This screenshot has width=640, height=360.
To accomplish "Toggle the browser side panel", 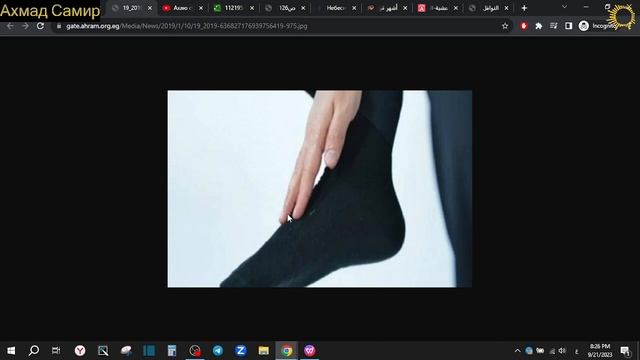I will [569, 26].
